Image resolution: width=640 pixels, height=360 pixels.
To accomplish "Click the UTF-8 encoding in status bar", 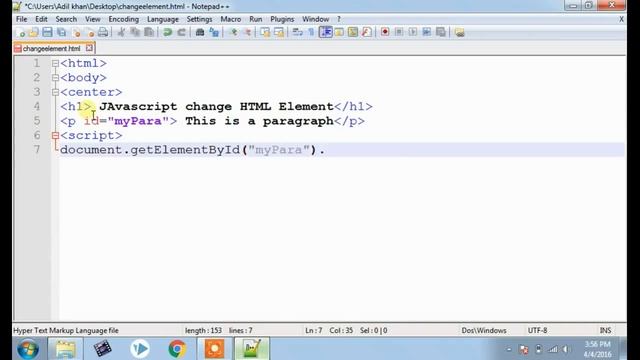I will (x=538, y=330).
